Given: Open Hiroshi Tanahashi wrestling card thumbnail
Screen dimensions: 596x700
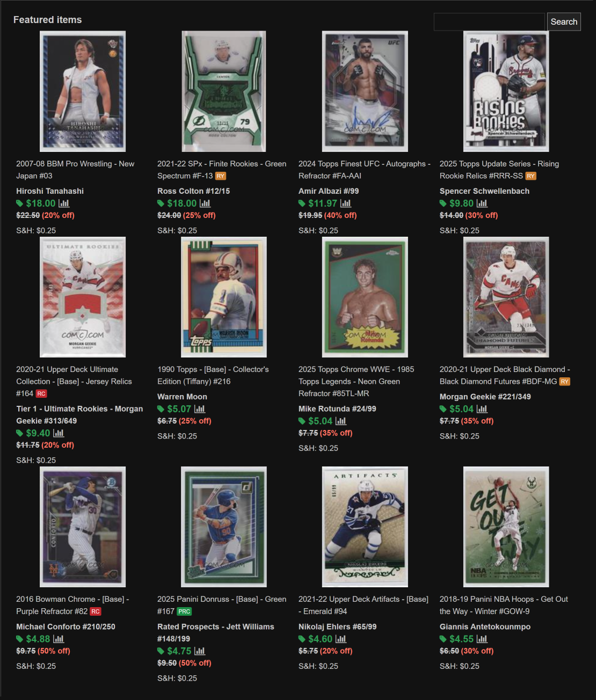Looking at the screenshot, I should pos(83,91).
